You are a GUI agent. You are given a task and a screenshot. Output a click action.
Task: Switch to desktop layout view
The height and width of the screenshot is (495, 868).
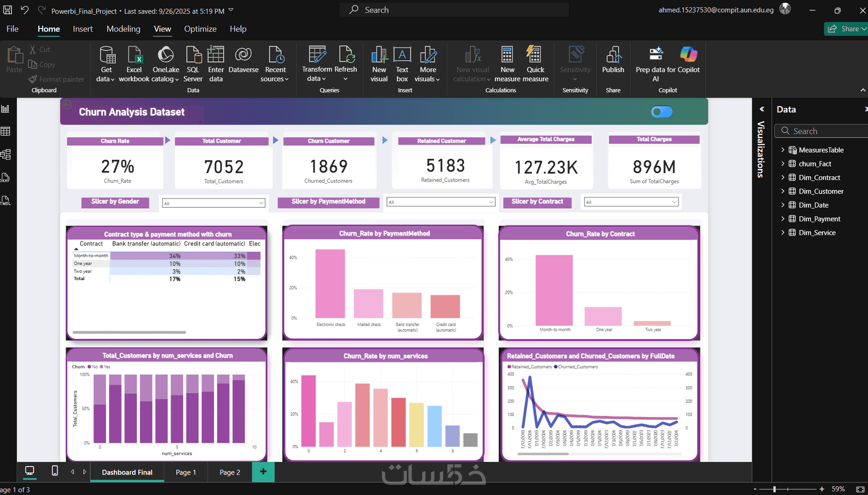[x=30, y=471]
